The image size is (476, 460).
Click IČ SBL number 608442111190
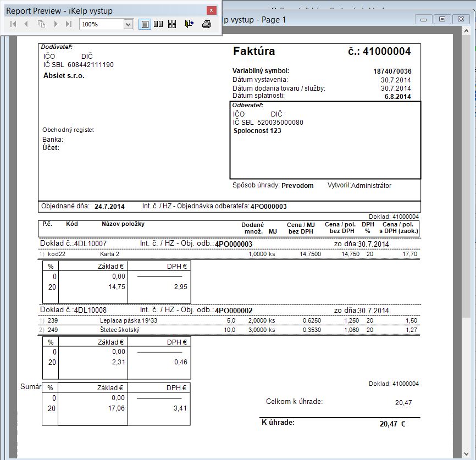click(91, 65)
